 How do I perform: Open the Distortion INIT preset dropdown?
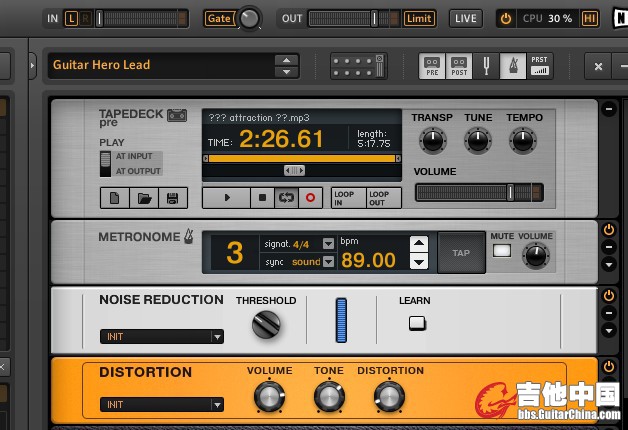pos(162,405)
